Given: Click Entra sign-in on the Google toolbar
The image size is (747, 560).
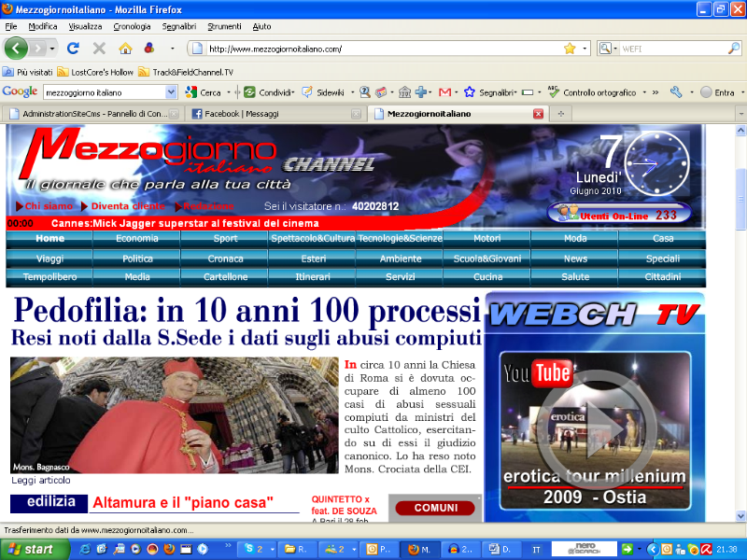Looking at the screenshot, I should (717, 92).
